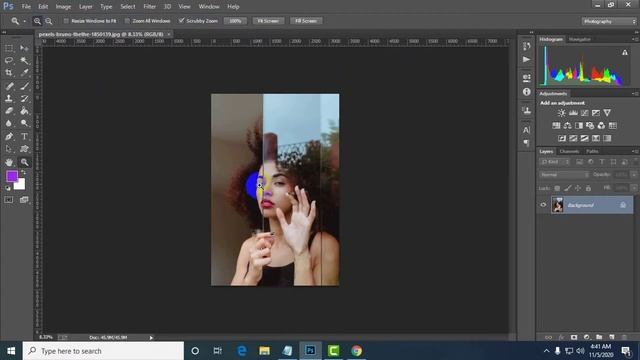Open the Zoom tool preset picker arrow
The height and width of the screenshot is (360, 640).
(x=24, y=21)
